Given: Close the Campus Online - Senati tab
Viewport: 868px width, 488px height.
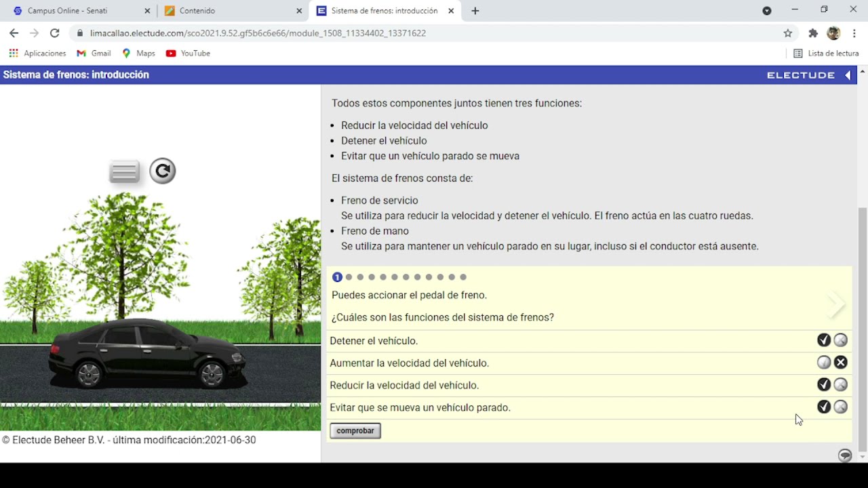Looking at the screenshot, I should tap(147, 11).
